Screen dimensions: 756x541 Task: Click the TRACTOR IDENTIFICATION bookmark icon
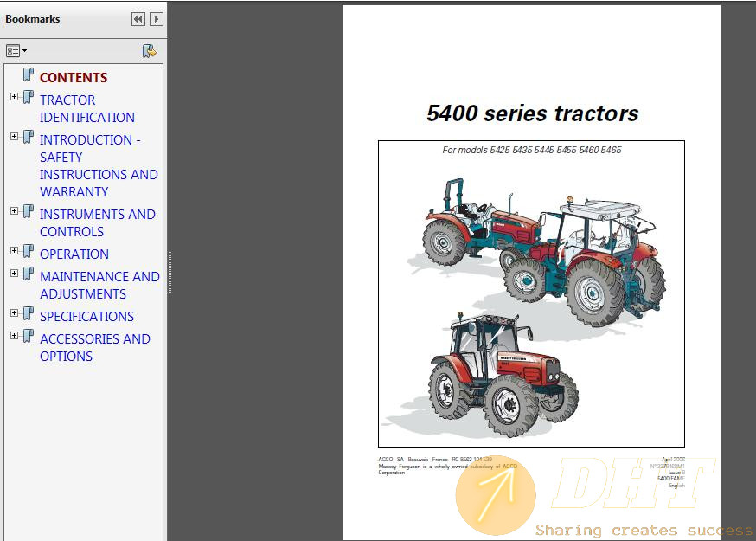[29, 98]
